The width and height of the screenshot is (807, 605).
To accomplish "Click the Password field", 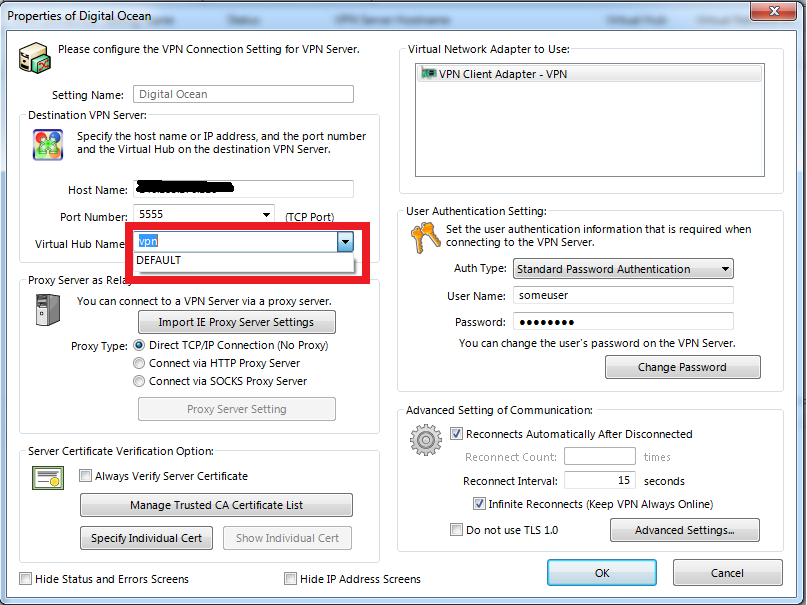I will 623,322.
